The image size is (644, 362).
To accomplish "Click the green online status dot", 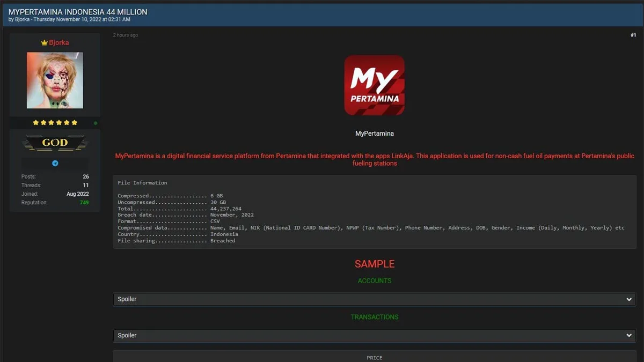I will point(96,123).
